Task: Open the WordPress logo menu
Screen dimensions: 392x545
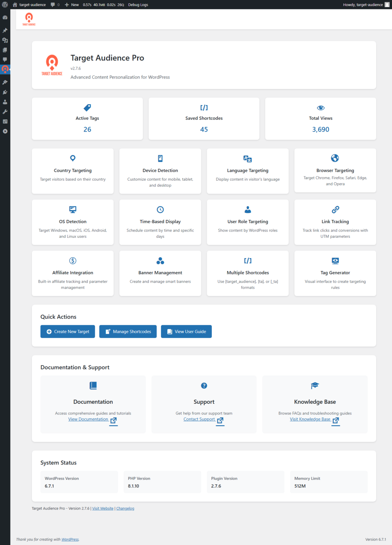Action: pos(5,5)
